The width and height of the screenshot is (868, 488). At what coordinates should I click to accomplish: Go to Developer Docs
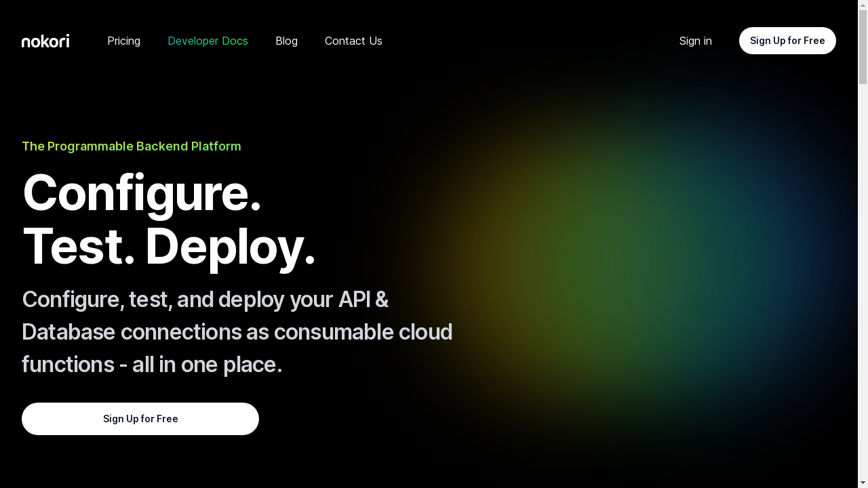click(x=208, y=41)
